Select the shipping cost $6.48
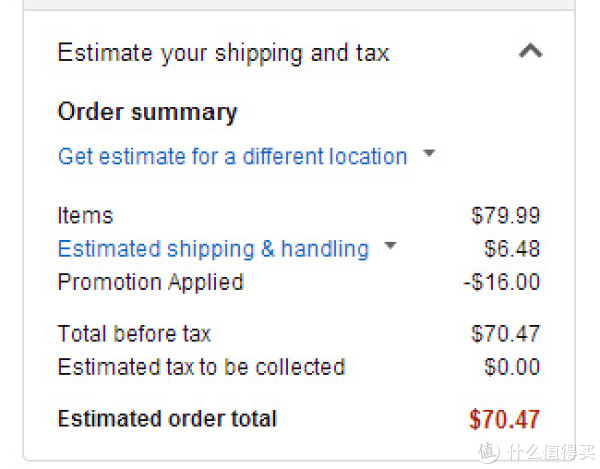 [x=512, y=249]
